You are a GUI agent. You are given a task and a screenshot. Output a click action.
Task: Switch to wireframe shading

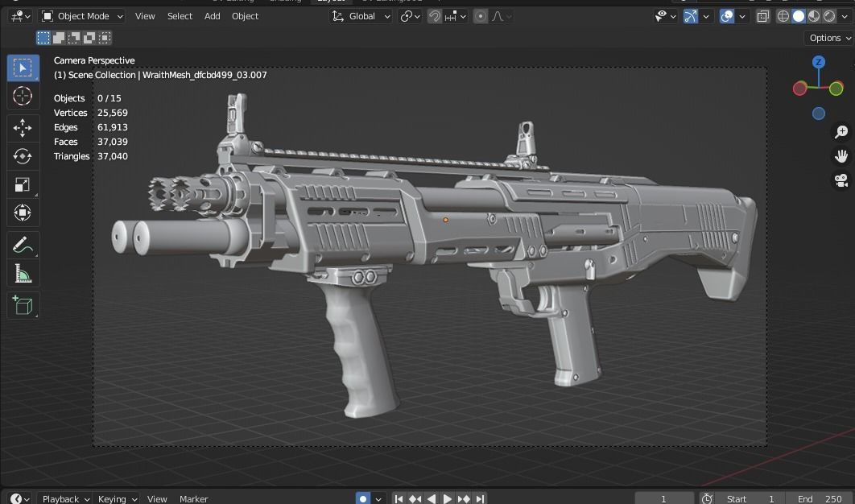[x=783, y=16]
